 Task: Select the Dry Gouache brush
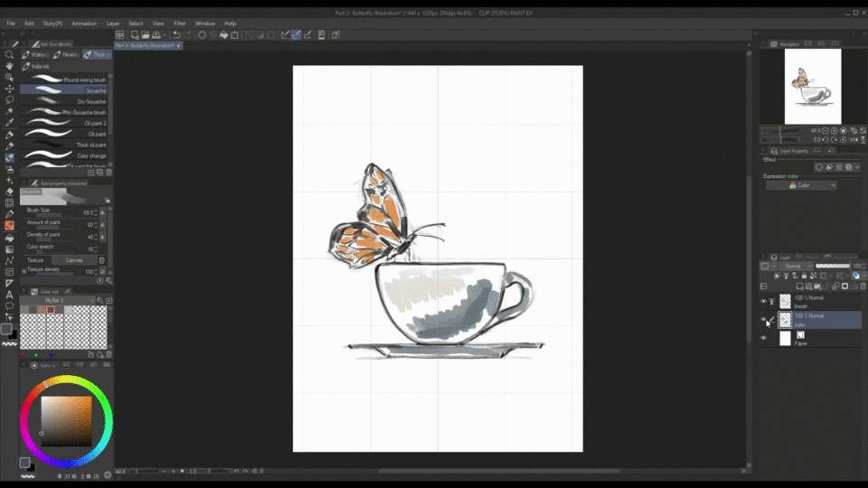(x=63, y=101)
